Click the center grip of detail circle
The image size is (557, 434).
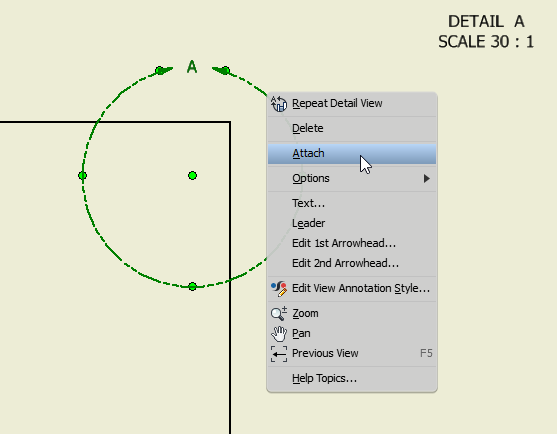point(193,175)
